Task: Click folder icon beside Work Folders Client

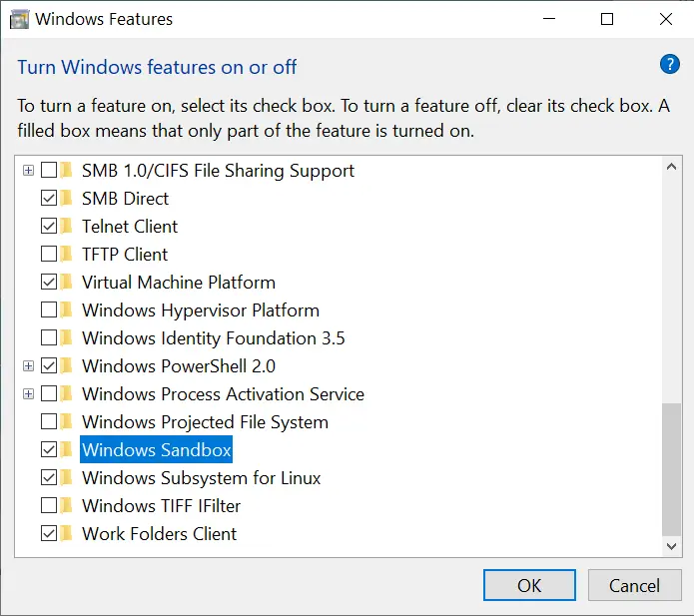Action: pos(66,534)
